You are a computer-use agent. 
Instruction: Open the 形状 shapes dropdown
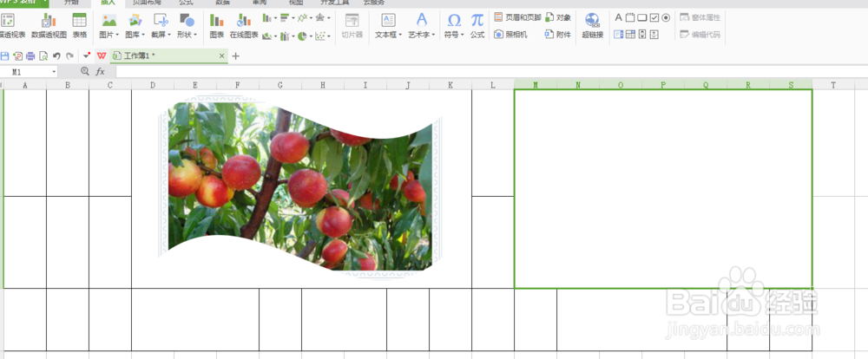pos(187,25)
